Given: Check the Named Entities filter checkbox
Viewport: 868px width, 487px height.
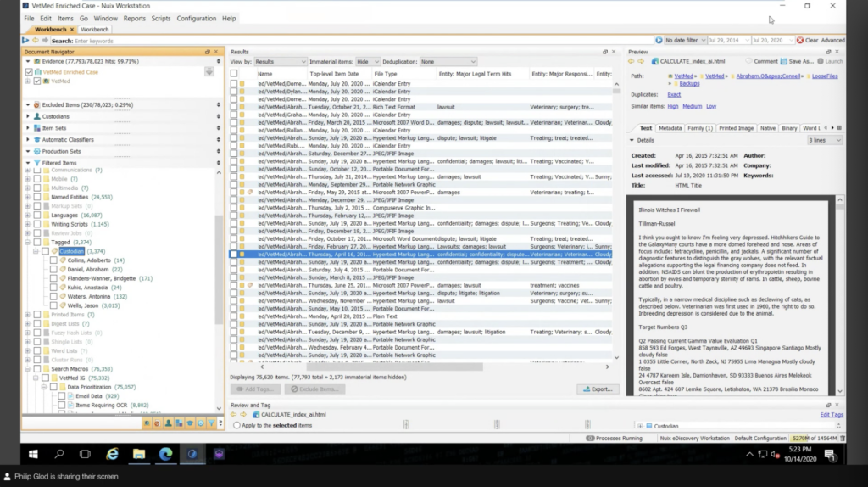Looking at the screenshot, I should tap(37, 197).
